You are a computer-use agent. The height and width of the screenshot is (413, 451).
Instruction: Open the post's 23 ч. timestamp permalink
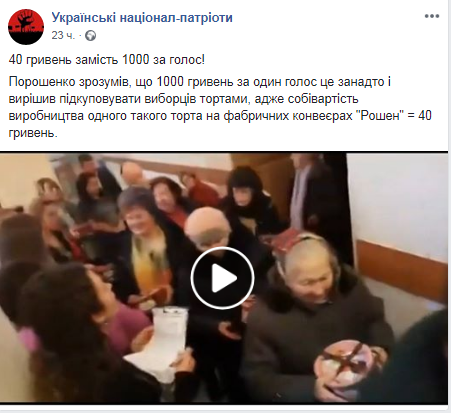coord(63,35)
